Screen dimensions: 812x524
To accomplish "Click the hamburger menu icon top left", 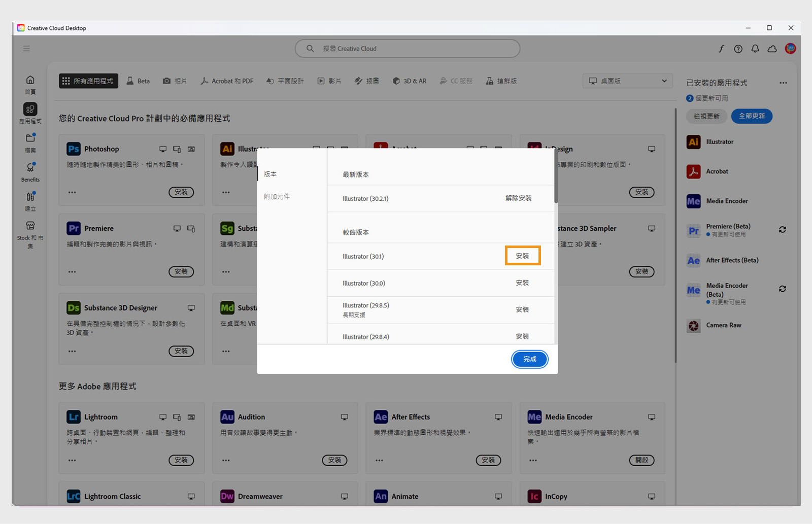I will 26,48.
